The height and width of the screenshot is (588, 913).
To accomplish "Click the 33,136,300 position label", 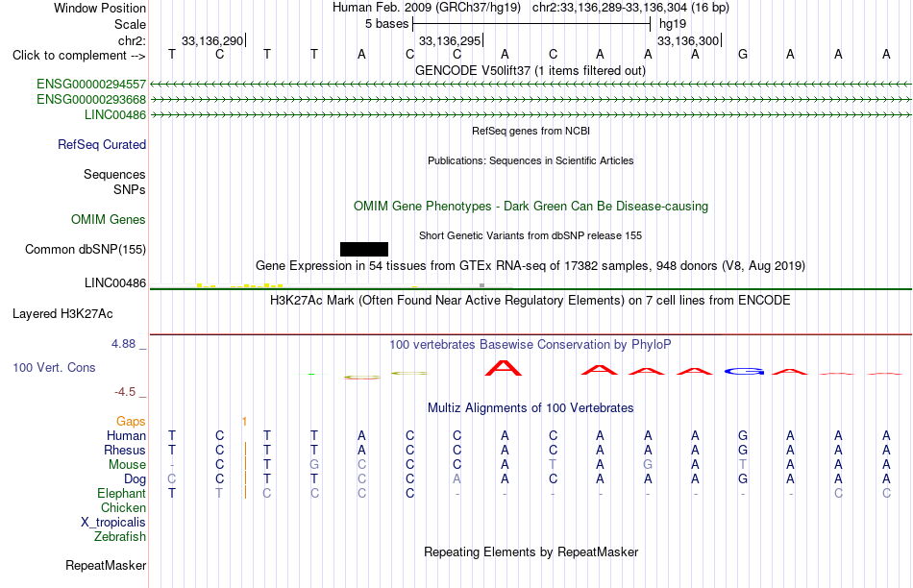I will (688, 40).
